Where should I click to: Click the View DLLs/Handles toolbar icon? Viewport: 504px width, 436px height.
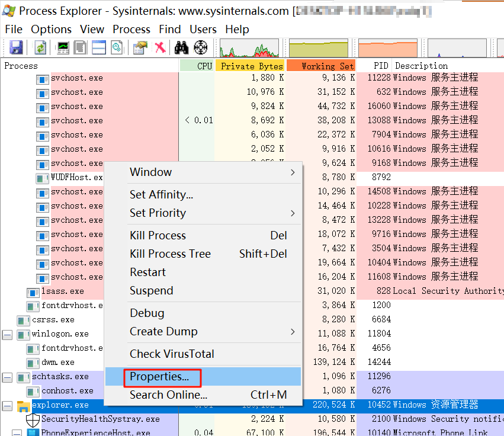[117, 47]
